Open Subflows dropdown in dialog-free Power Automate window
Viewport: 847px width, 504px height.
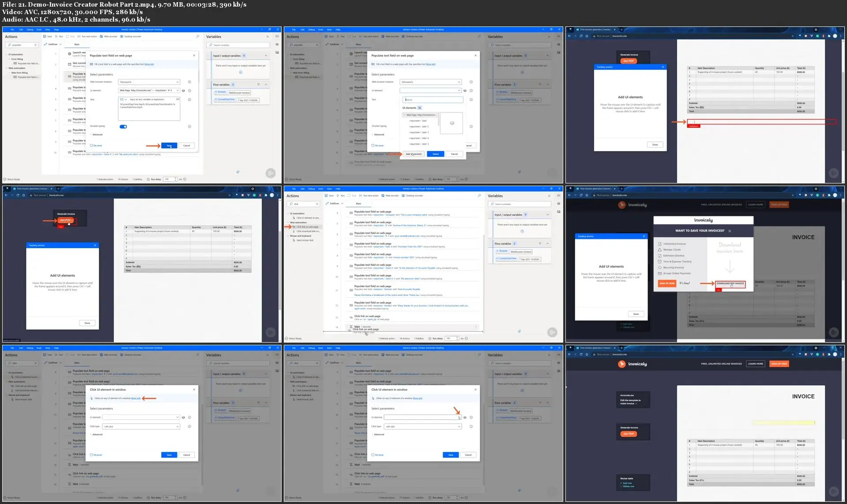coord(335,204)
